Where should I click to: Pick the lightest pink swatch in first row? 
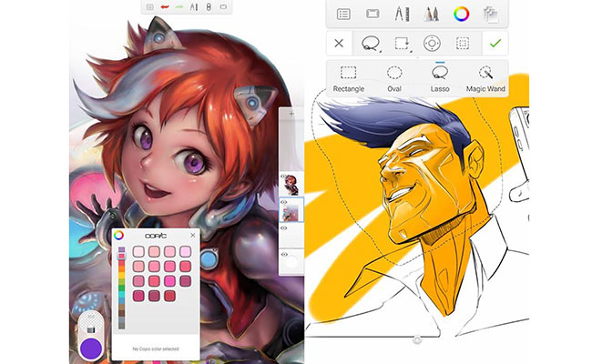(138, 251)
